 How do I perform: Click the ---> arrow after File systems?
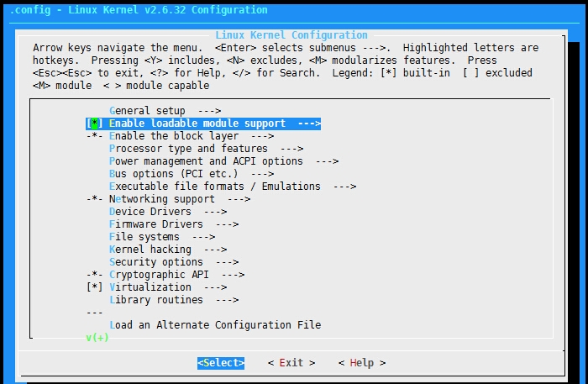coord(203,238)
